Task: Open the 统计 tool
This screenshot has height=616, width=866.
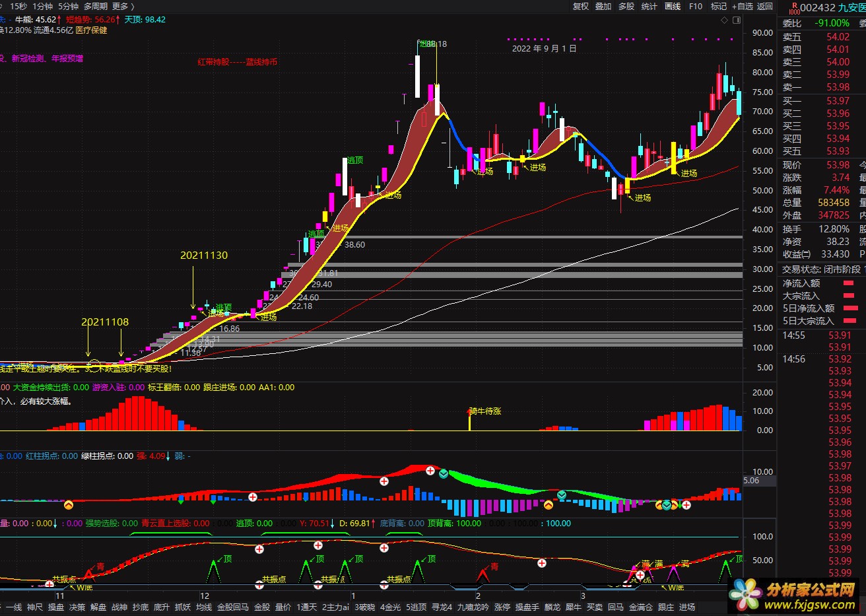Action: pos(649,6)
